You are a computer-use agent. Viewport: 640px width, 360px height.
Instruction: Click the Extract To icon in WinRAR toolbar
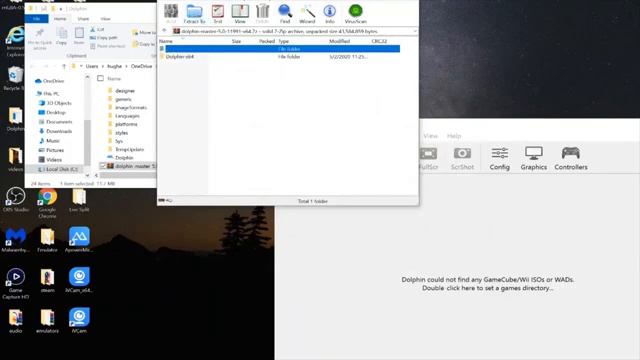click(x=194, y=13)
